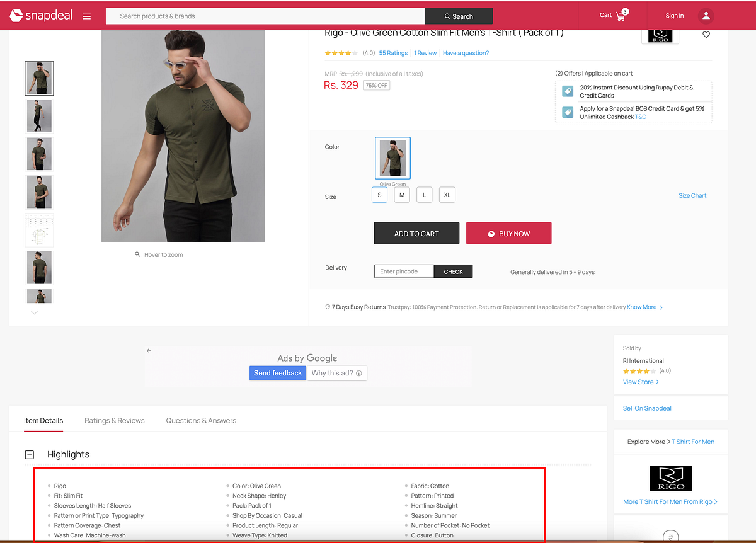Image resolution: width=756 pixels, height=543 pixels.
Task: Click the Rupay discount offer badge icon
Action: (x=567, y=91)
